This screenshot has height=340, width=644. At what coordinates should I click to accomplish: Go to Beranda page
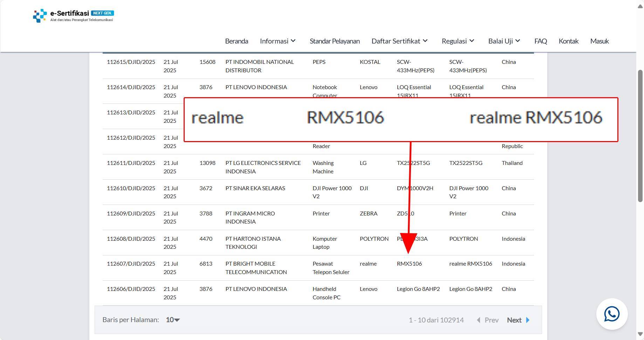coord(237,41)
